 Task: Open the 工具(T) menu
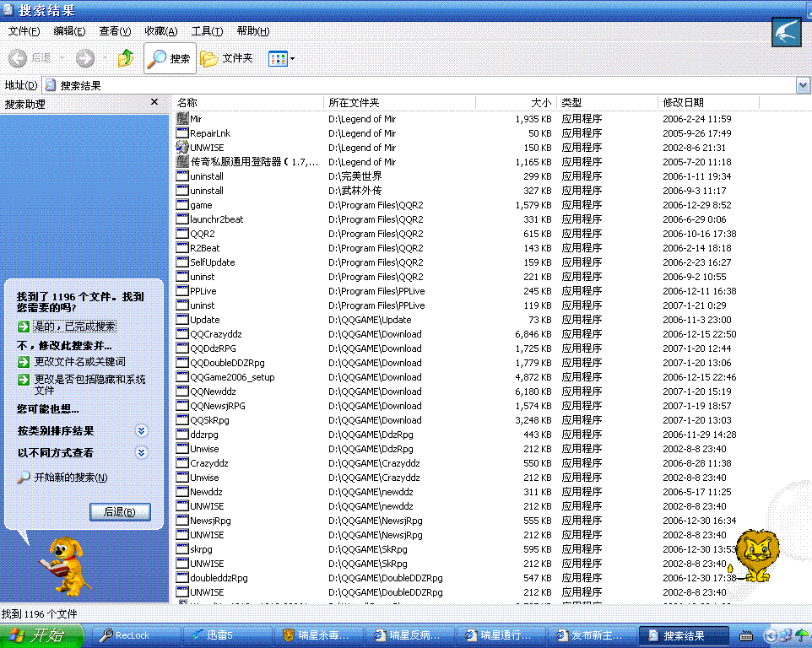pos(207,31)
